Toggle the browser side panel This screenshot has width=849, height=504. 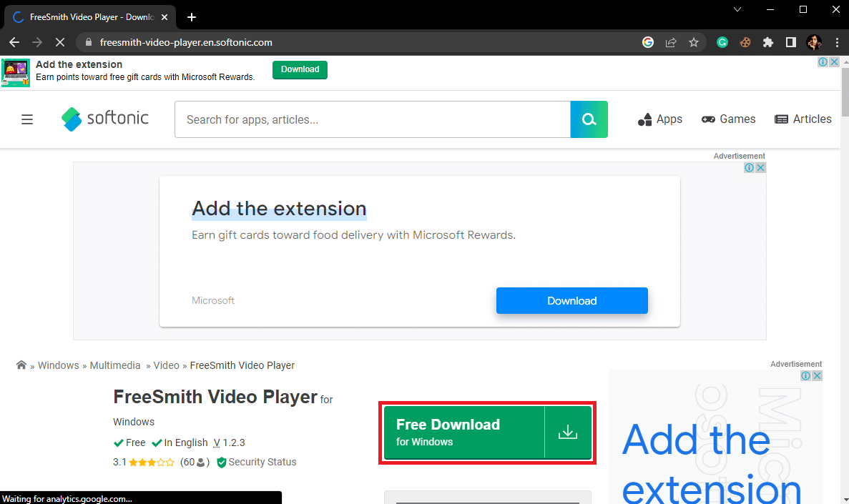[791, 42]
